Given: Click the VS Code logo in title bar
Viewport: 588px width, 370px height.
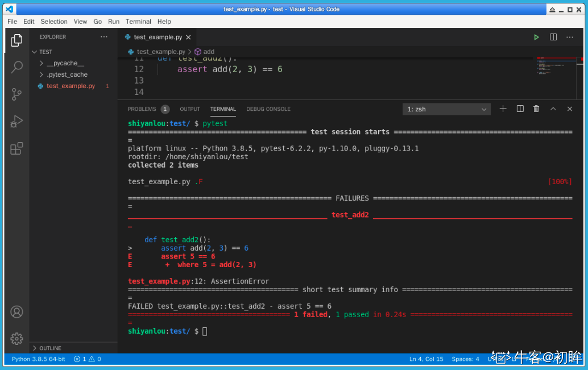Looking at the screenshot, I should (10, 9).
